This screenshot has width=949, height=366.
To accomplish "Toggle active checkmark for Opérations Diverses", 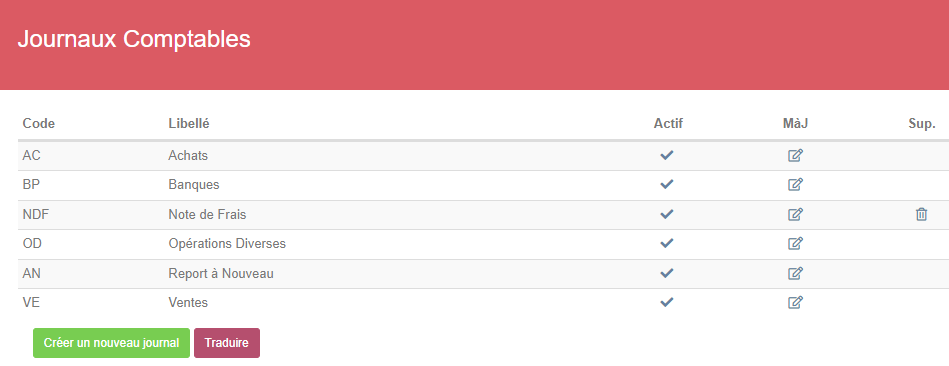I will pyautogui.click(x=666, y=244).
